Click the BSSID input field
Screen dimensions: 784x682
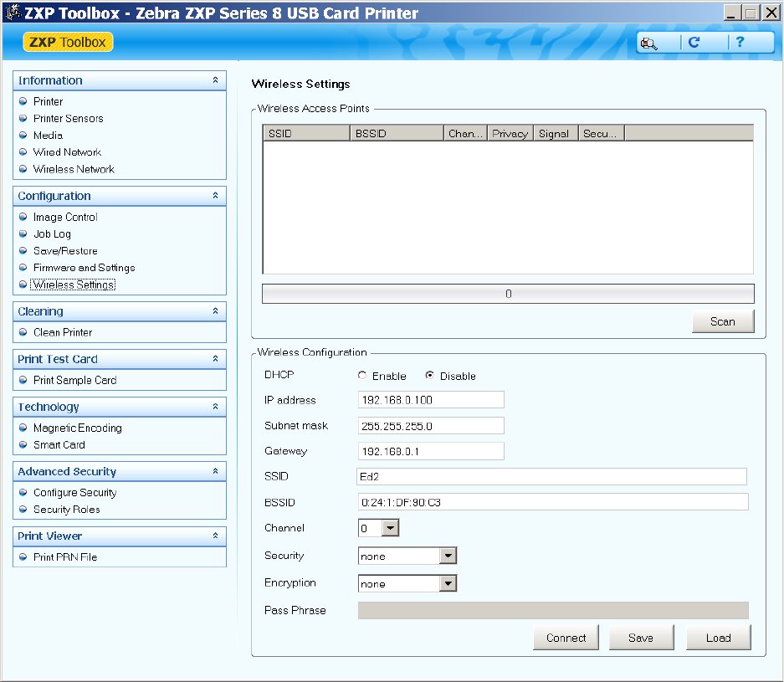(x=553, y=502)
